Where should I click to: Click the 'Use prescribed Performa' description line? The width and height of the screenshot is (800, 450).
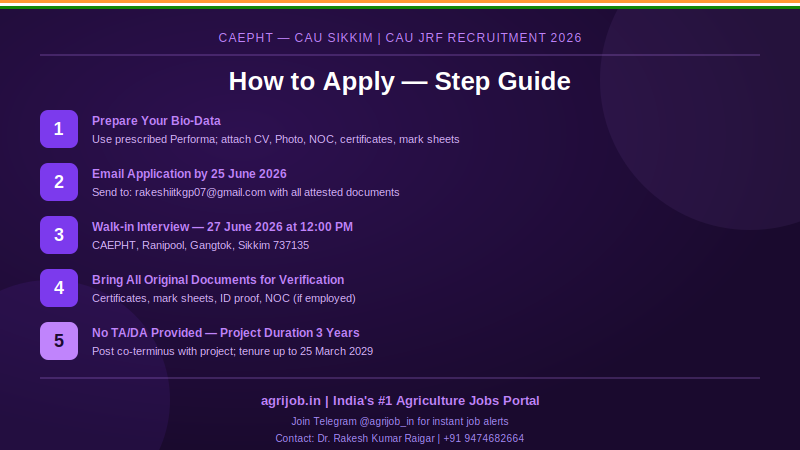click(276, 139)
